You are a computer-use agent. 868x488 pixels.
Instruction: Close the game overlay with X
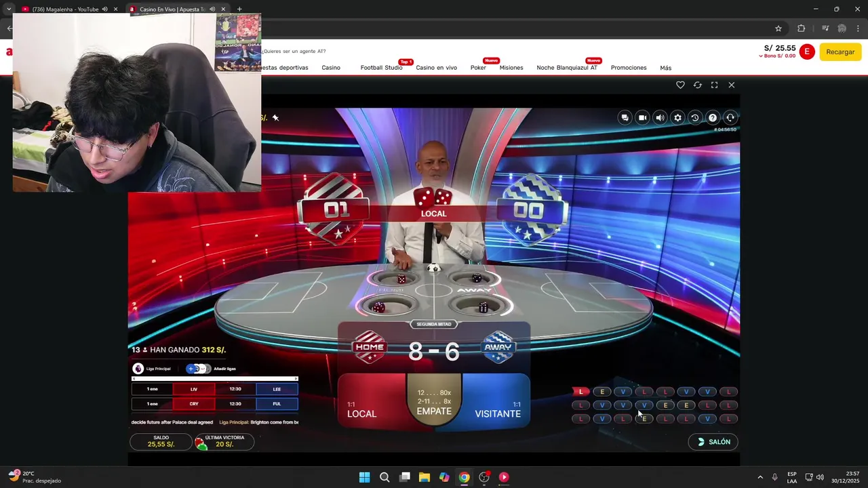tap(731, 85)
